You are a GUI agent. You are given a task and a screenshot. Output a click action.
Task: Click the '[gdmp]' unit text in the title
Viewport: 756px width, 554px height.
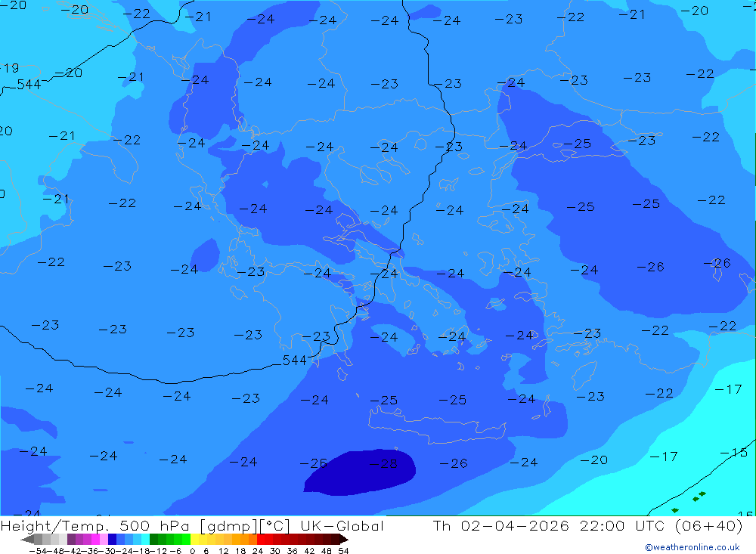coord(228,526)
